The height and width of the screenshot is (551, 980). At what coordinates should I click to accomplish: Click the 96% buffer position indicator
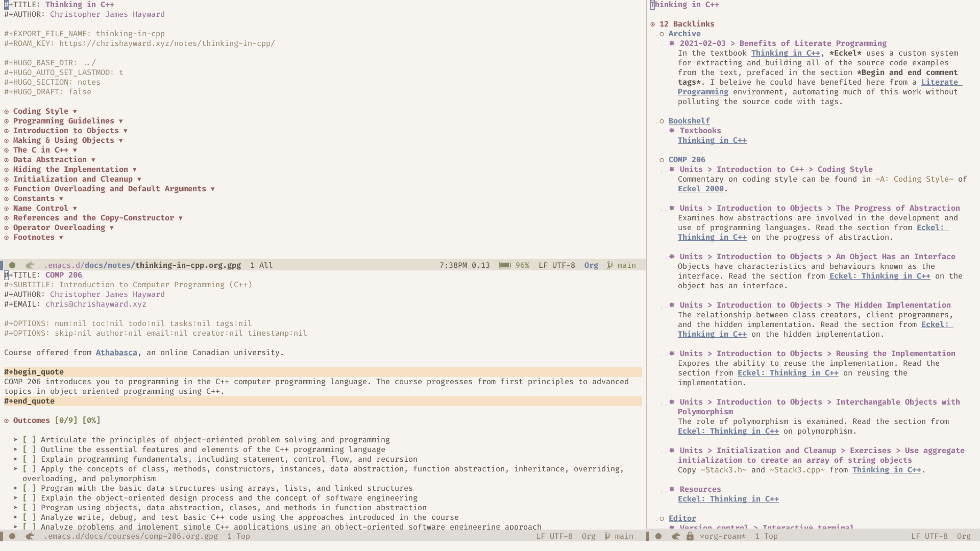524,265
